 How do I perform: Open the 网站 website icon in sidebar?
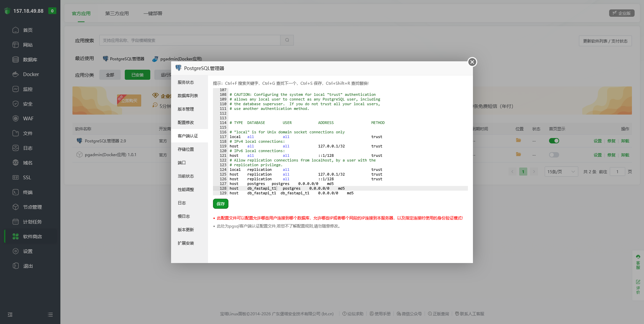pyautogui.click(x=15, y=45)
